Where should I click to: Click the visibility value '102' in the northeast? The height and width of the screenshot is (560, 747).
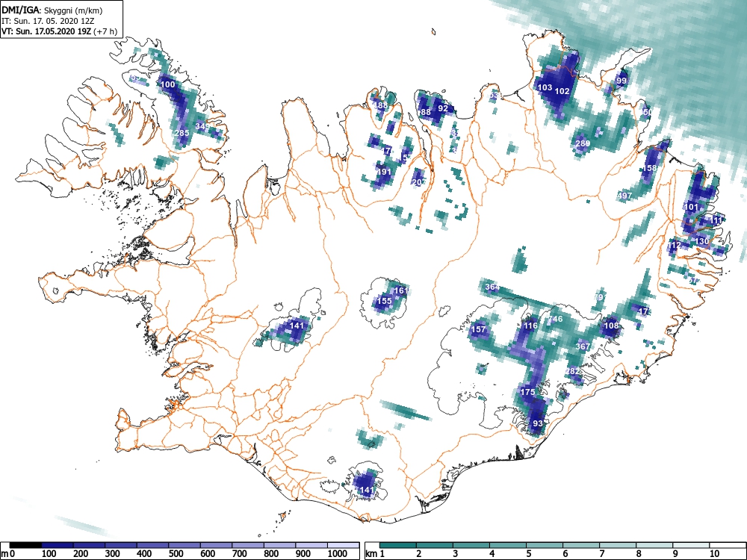coord(562,91)
